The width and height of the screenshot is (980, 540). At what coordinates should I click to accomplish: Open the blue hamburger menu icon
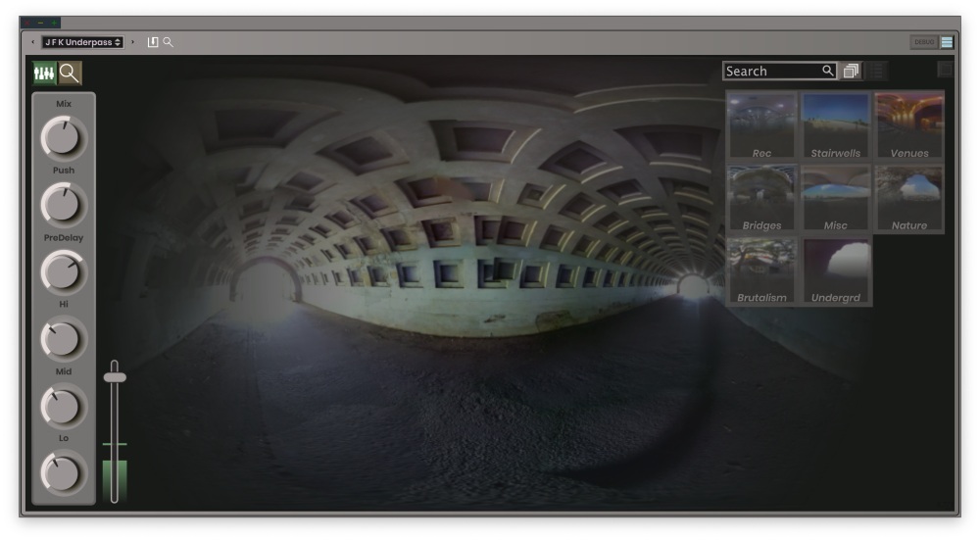[947, 42]
